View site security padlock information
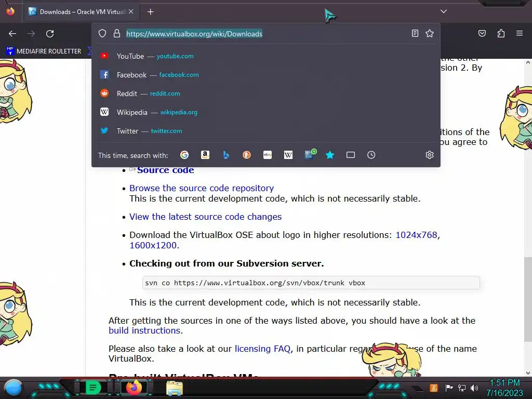 pos(117,33)
